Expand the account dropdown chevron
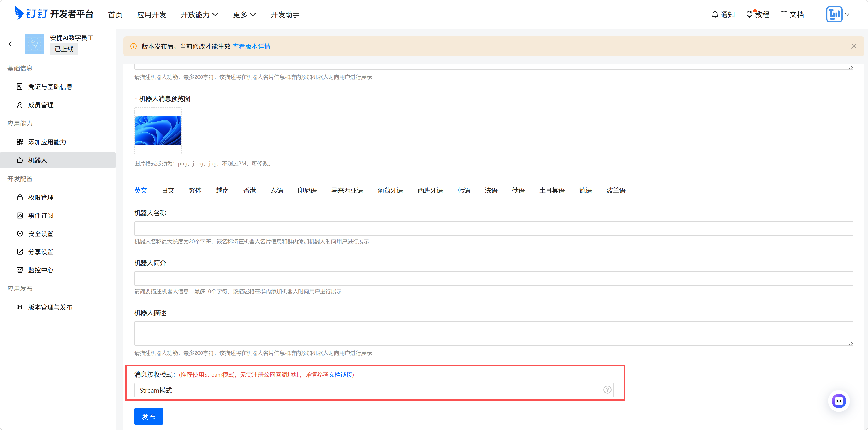 click(x=847, y=15)
